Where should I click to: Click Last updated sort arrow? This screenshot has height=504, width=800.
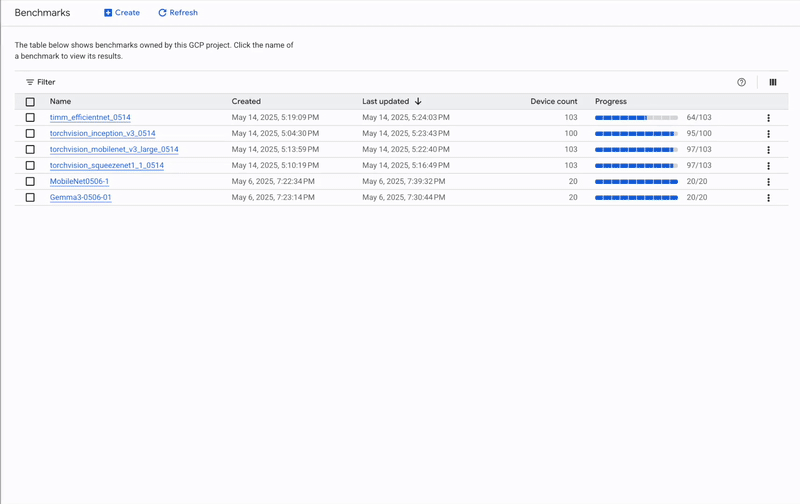[418, 101]
